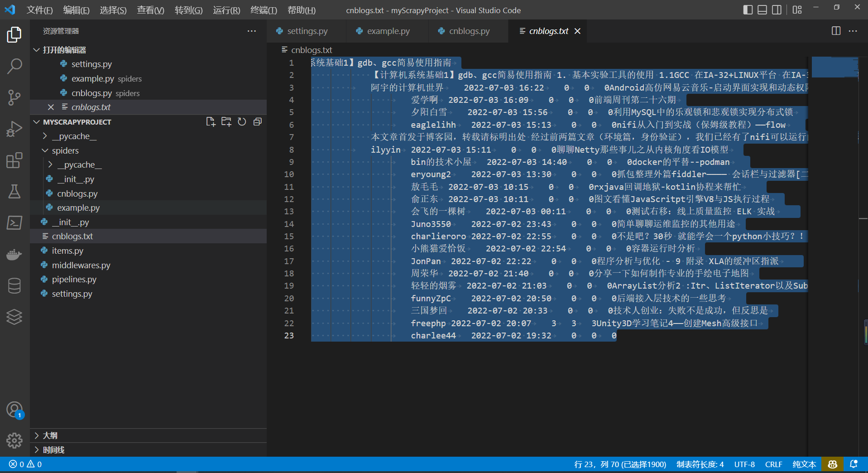Create a new folder in MYSCRAPYPROJECT
The width and height of the screenshot is (868, 473).
pos(226,122)
